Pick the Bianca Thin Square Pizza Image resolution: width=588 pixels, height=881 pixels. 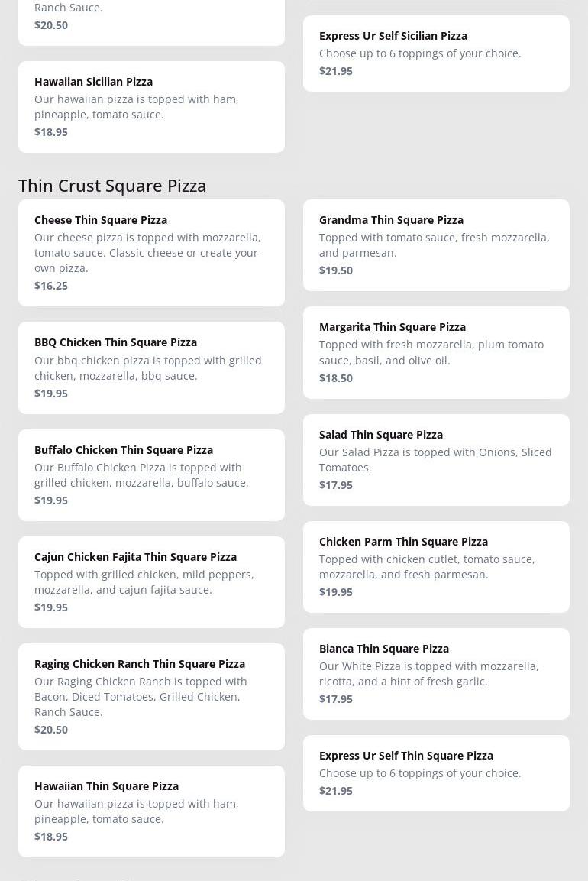pos(435,673)
